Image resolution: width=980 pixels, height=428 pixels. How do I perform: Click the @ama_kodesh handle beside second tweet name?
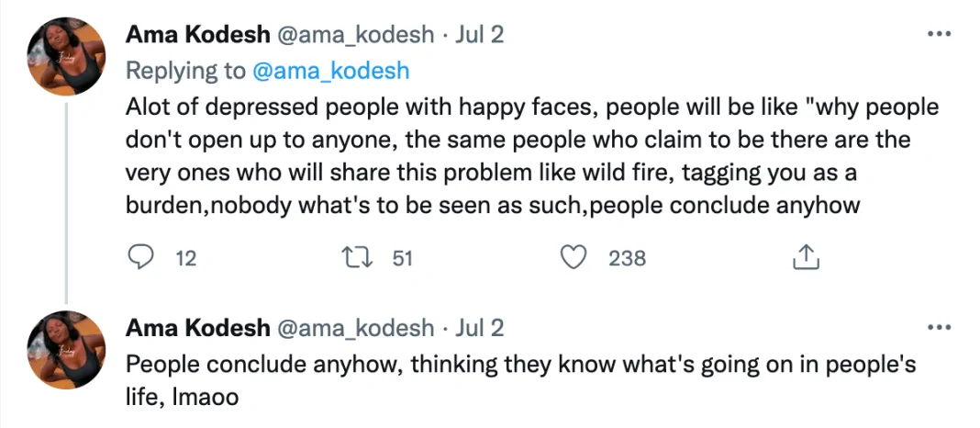tap(356, 328)
